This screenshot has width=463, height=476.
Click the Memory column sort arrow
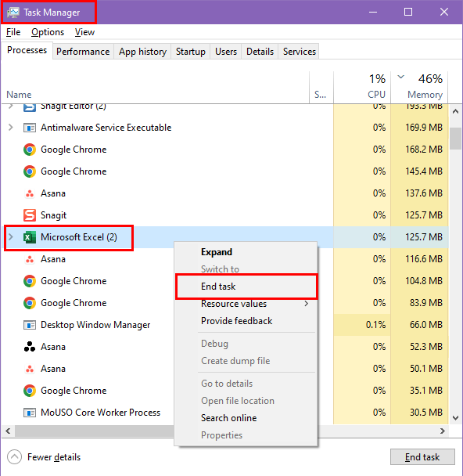pos(401,77)
